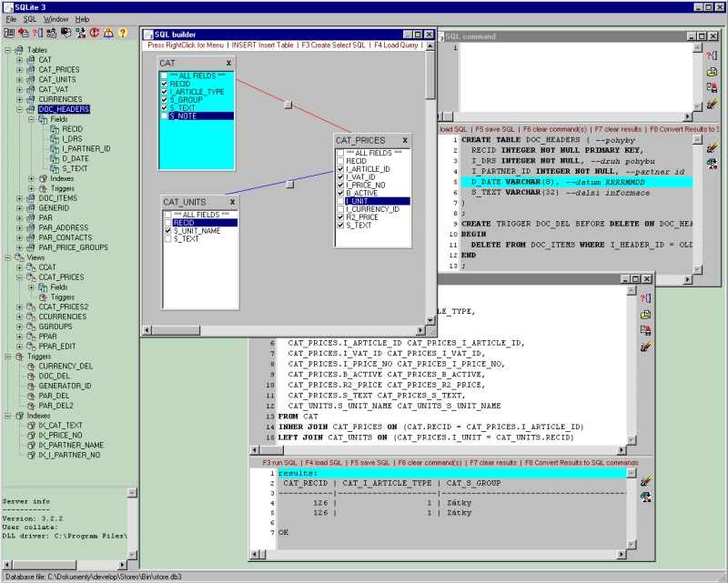The width and height of the screenshot is (728, 583).
Task: Click 'F7 clear results' in the DOC_HEADERS command bar
Action: coord(619,129)
